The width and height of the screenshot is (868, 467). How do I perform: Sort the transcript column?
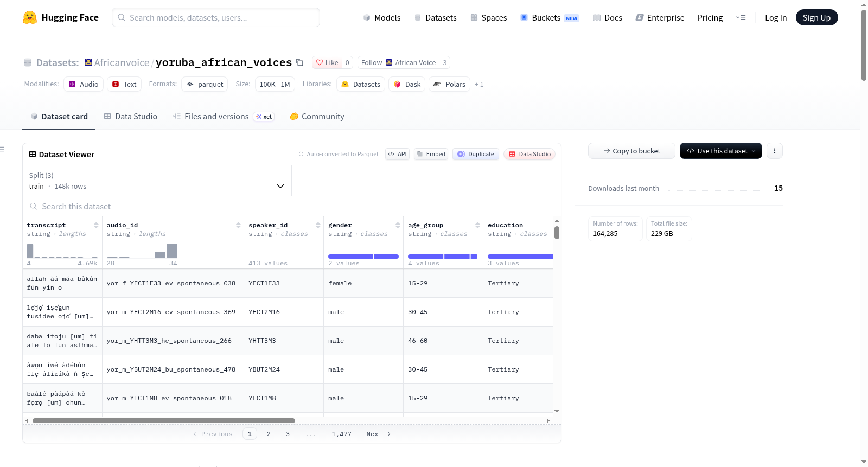click(96, 225)
